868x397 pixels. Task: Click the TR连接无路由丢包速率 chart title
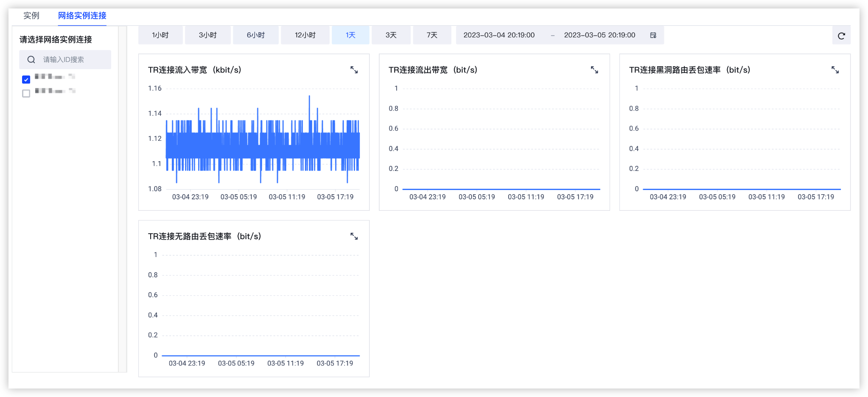[204, 236]
